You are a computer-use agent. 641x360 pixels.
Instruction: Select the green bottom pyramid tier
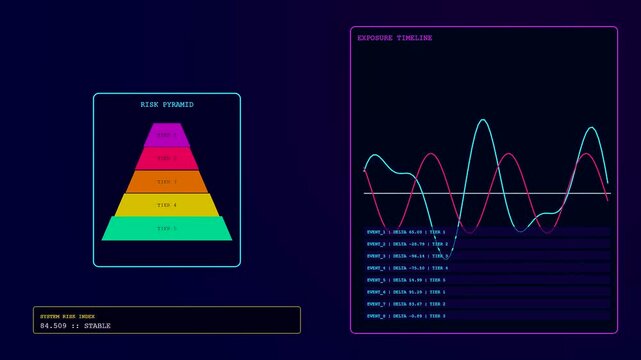(x=167, y=228)
